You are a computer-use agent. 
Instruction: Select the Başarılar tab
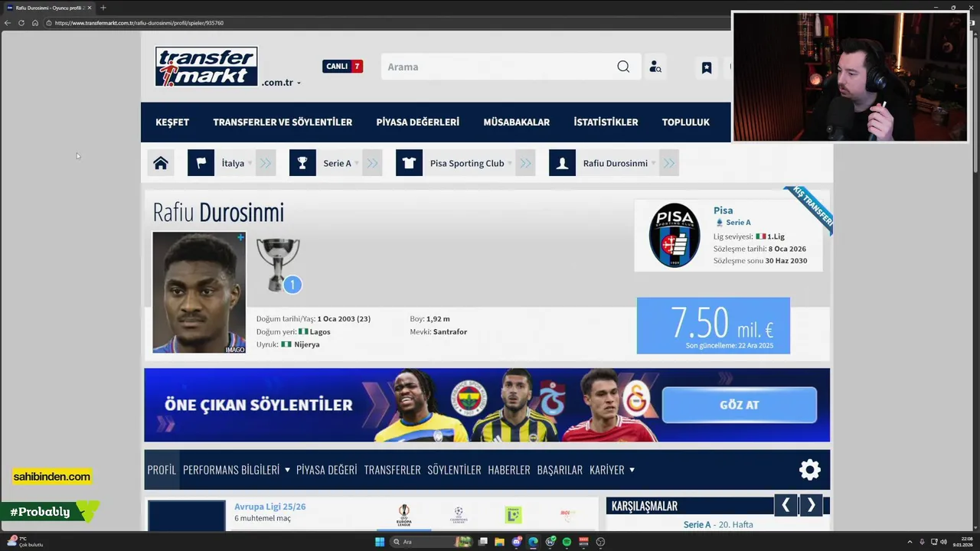[560, 470]
